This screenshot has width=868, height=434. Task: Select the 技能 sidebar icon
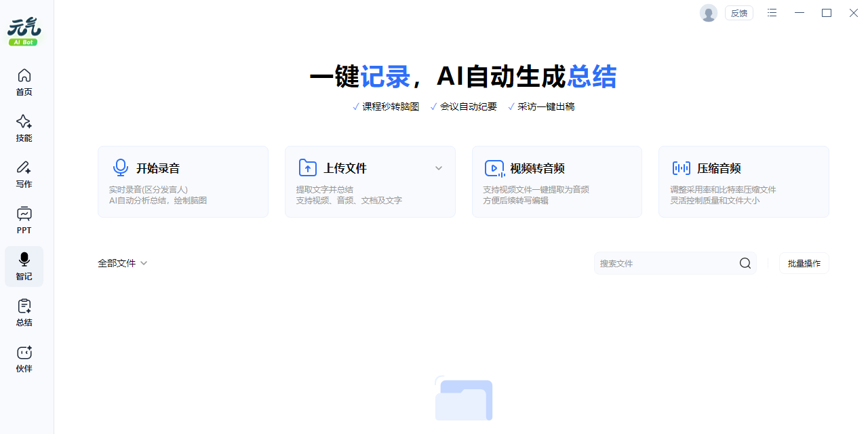click(x=24, y=127)
